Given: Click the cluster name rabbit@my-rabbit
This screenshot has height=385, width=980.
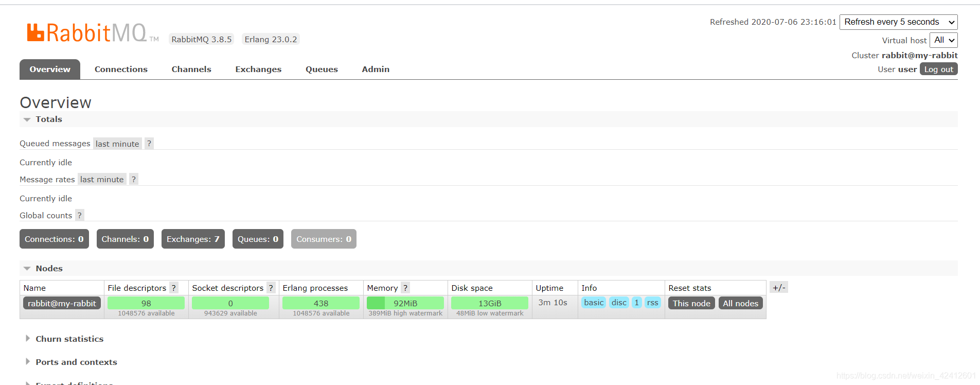Looking at the screenshot, I should coord(920,55).
